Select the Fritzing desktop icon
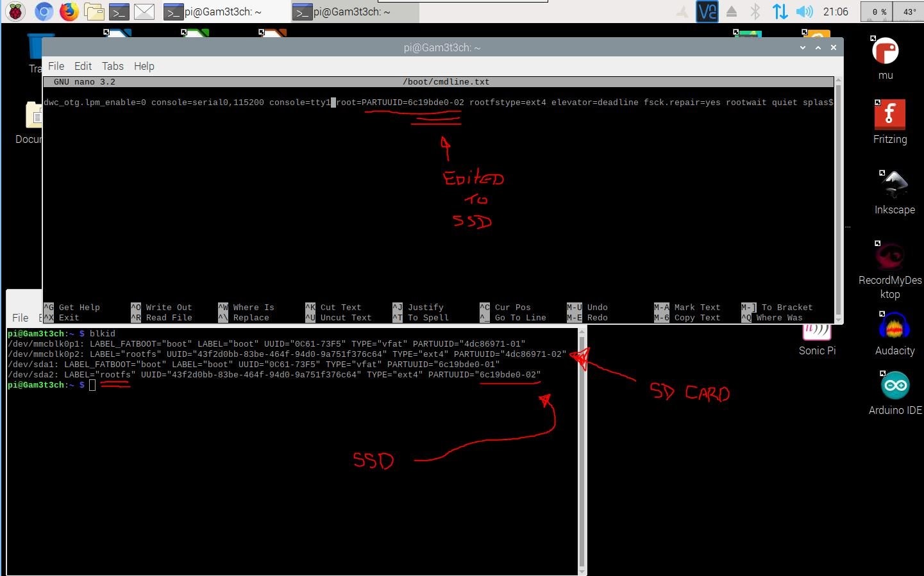 (890, 122)
